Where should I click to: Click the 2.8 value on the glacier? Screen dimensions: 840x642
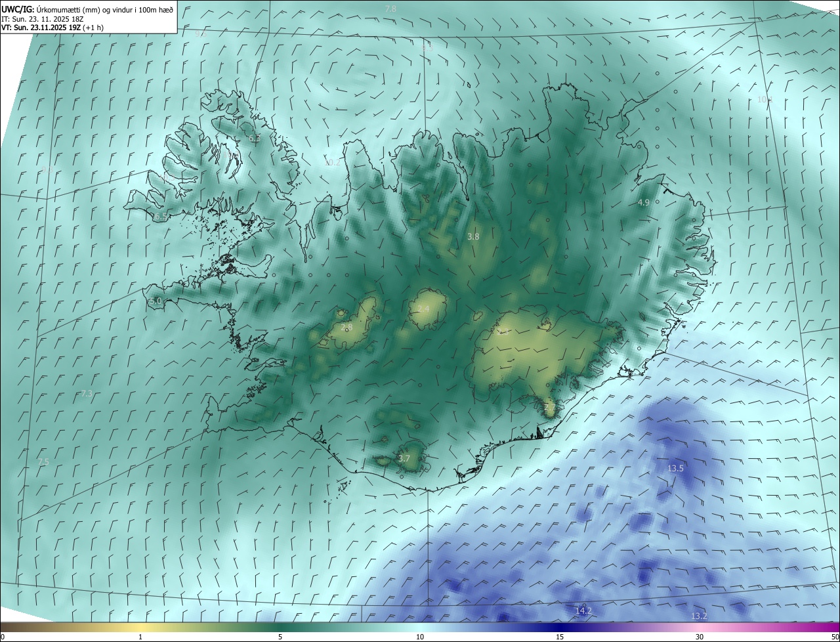pos(346,327)
